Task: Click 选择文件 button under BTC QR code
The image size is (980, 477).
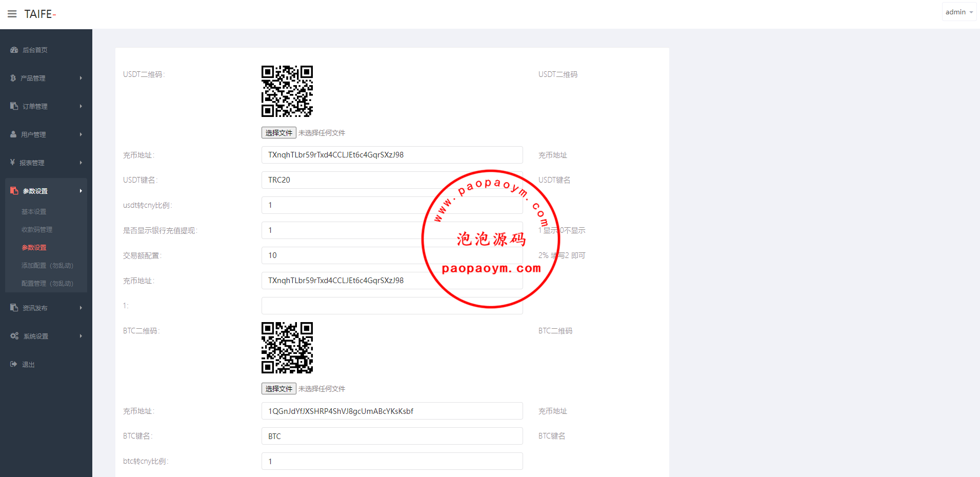Action: click(x=278, y=389)
